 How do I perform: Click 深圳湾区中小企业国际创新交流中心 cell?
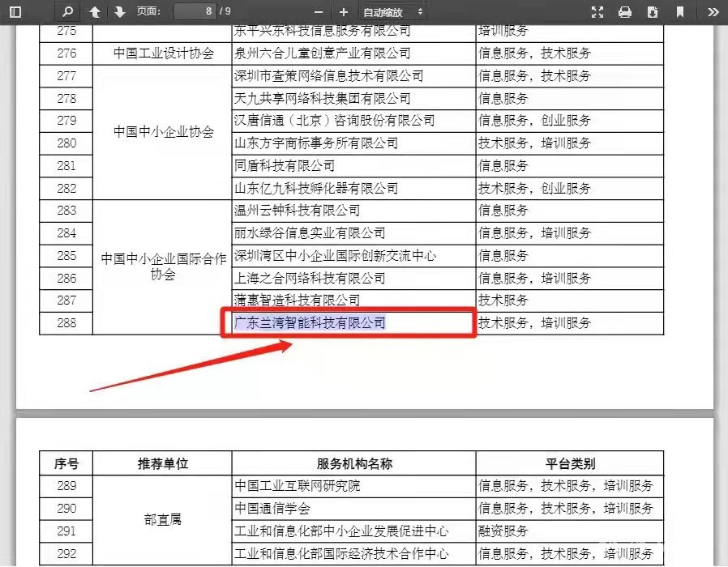[x=353, y=256]
